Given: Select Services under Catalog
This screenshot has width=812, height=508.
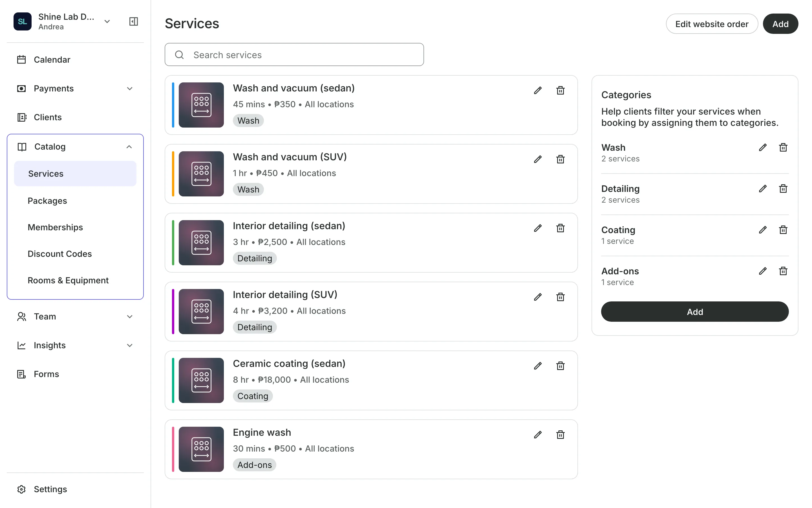Looking at the screenshot, I should click(75, 174).
